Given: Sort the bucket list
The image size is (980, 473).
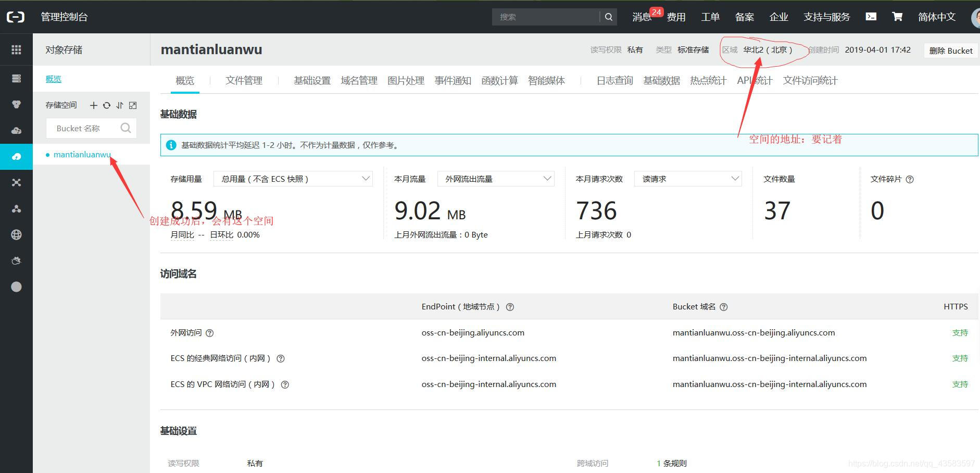Looking at the screenshot, I should 120,105.
